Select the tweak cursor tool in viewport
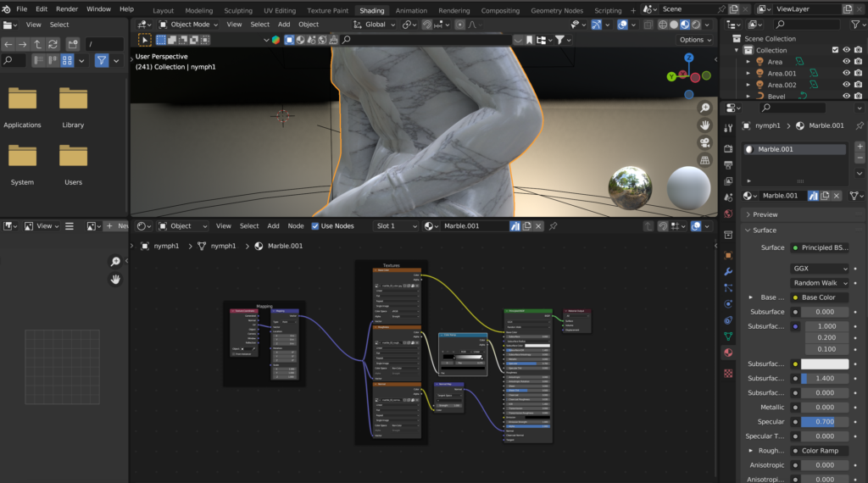This screenshot has height=483, width=868. [144, 40]
